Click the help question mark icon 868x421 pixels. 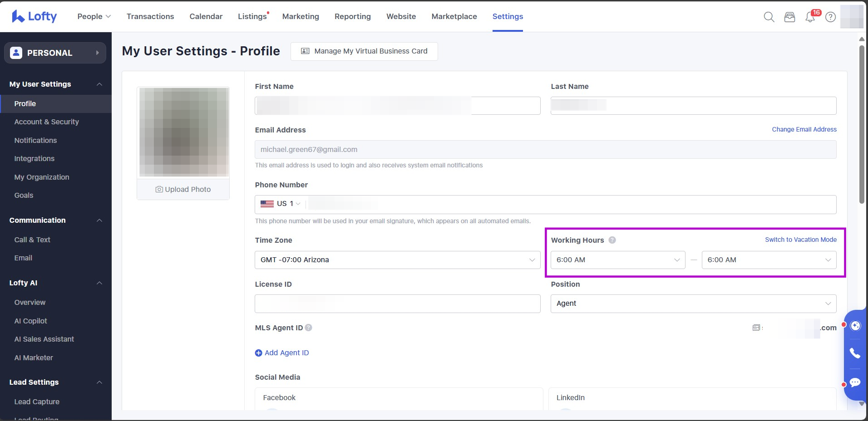[830, 17]
